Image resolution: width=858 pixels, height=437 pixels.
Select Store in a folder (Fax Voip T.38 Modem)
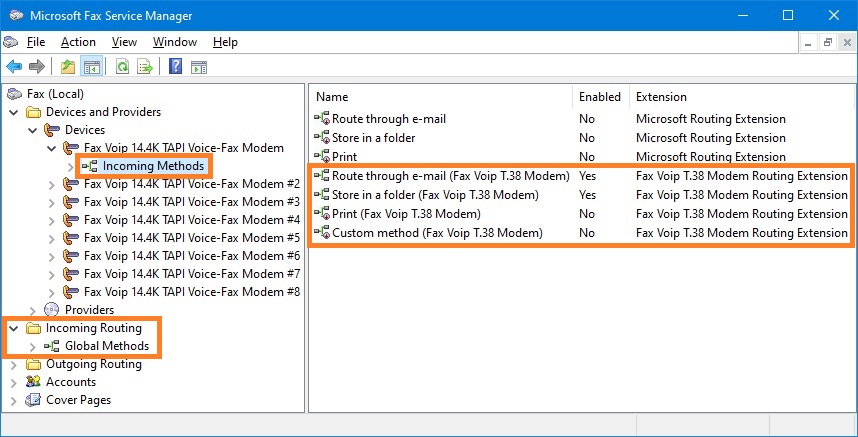[x=435, y=195]
